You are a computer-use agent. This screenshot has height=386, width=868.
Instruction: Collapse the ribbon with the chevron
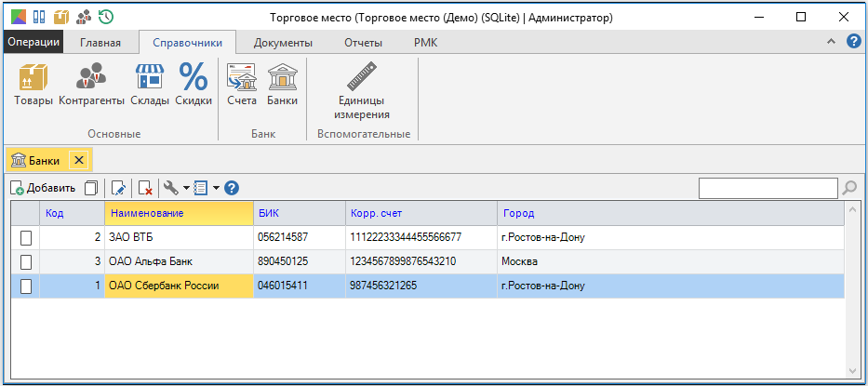click(831, 42)
